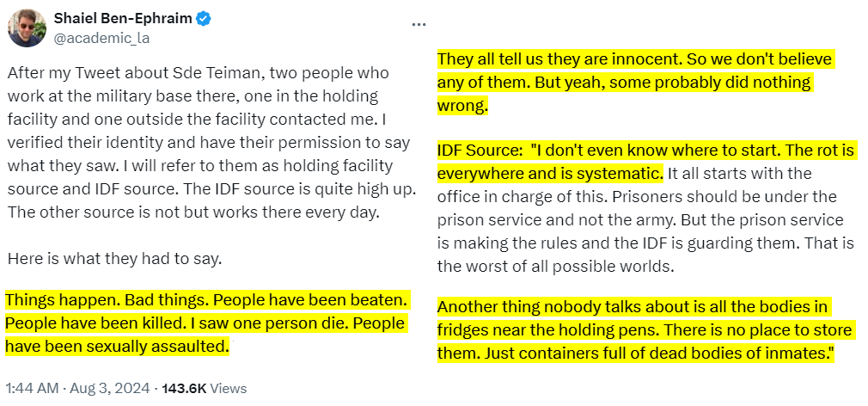Open the tweet's three-dot more options menu
The height and width of the screenshot is (406, 868).
click(x=419, y=24)
